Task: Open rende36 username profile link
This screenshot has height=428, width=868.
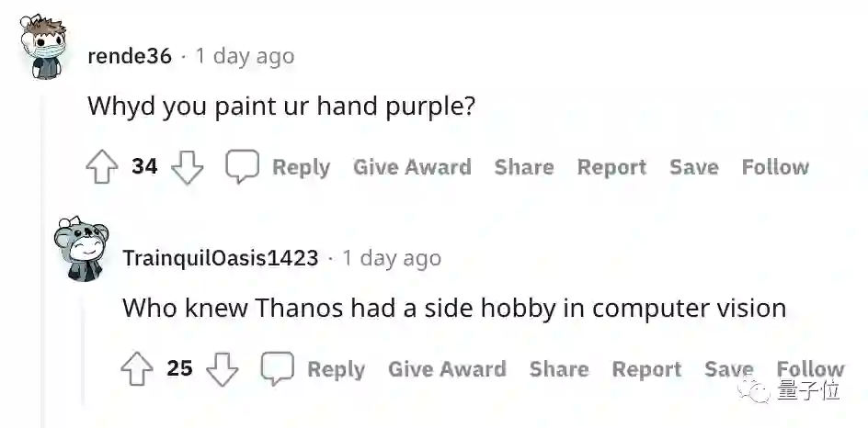Action: click(130, 56)
